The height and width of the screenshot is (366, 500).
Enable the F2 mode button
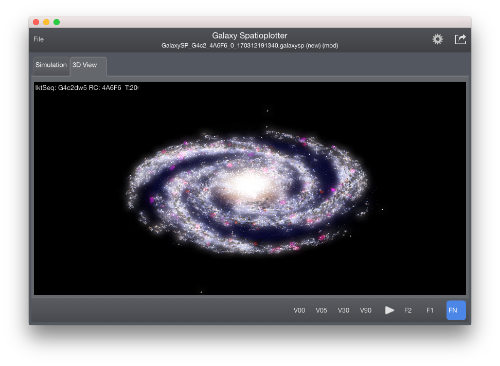(408, 310)
